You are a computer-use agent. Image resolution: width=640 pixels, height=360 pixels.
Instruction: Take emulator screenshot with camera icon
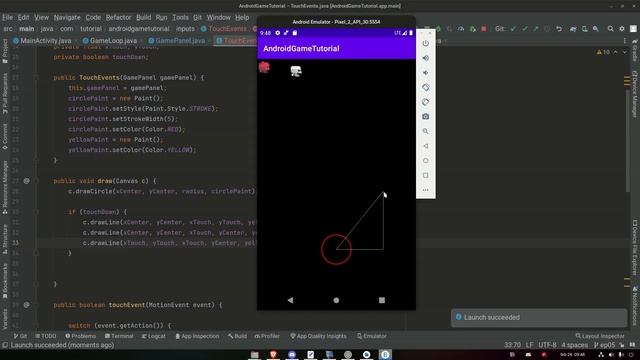click(x=425, y=117)
